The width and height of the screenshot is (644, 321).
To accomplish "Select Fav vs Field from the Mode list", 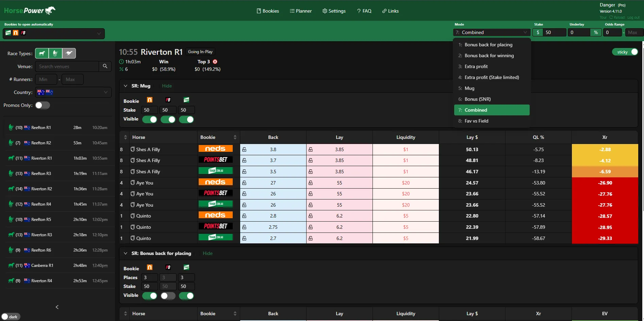I will [x=476, y=121].
